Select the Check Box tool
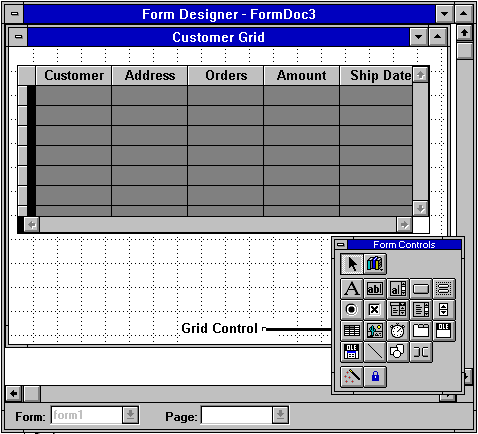 375,310
